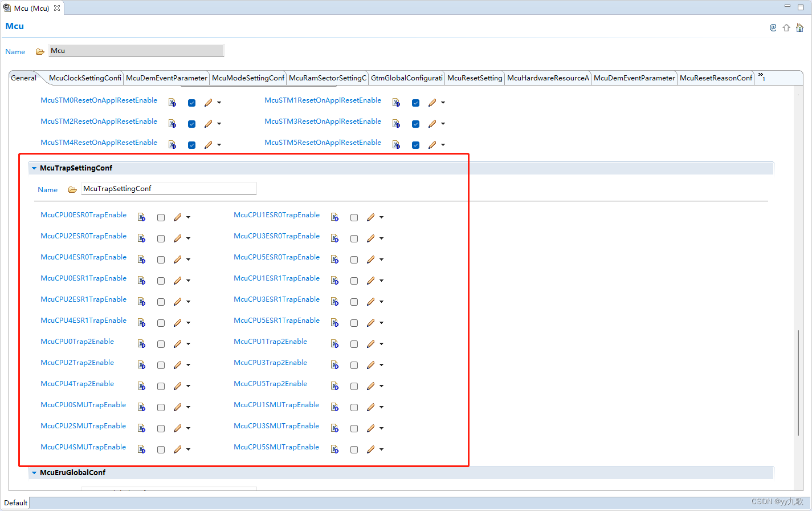Open dropdown arrow beside McuCPU2ESR0TrapEnable pencil

[x=189, y=239]
